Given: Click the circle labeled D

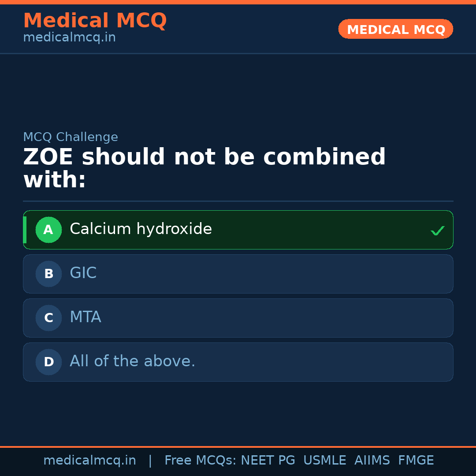Looking at the screenshot, I should tap(48, 362).
